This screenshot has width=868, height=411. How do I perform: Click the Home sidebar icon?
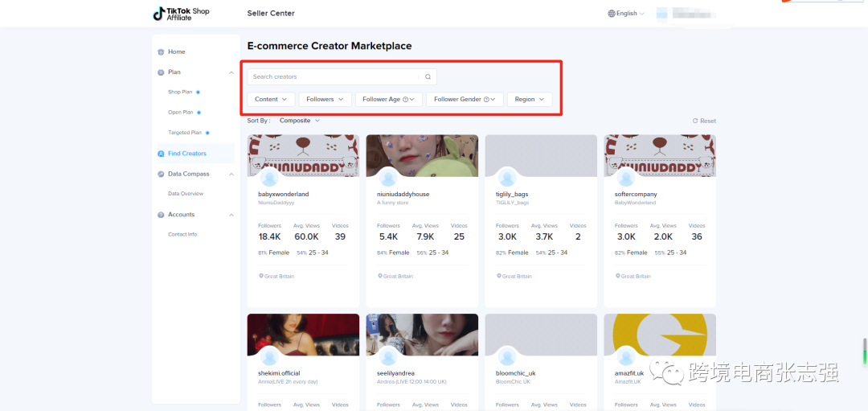tap(162, 52)
